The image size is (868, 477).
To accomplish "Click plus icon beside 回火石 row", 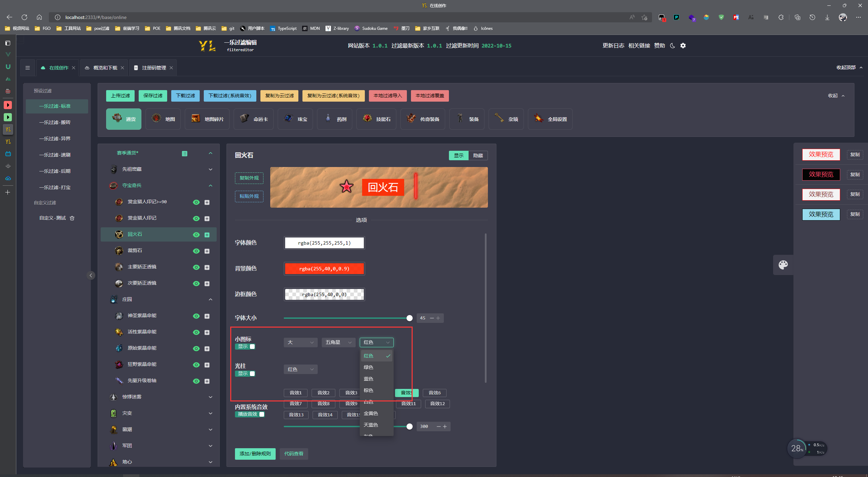I will (x=207, y=235).
